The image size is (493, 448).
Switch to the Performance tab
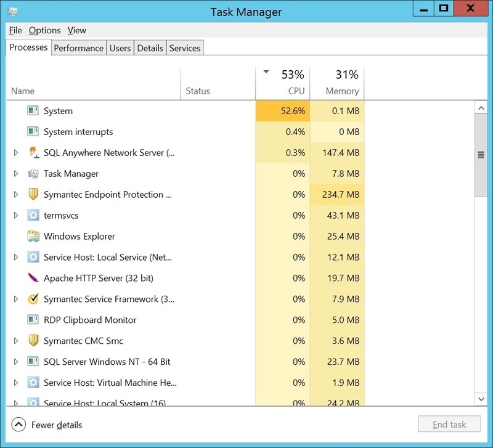78,47
